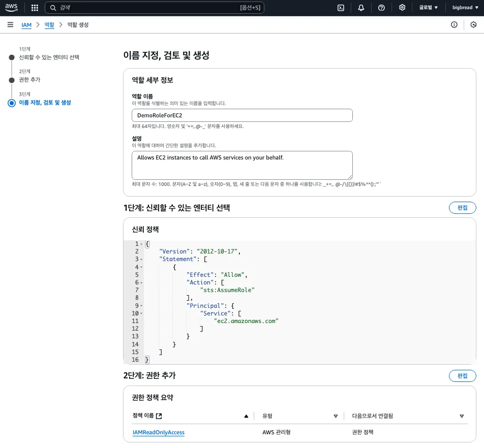
Task: Click the step 3 radio indicator
Action: click(x=12, y=103)
